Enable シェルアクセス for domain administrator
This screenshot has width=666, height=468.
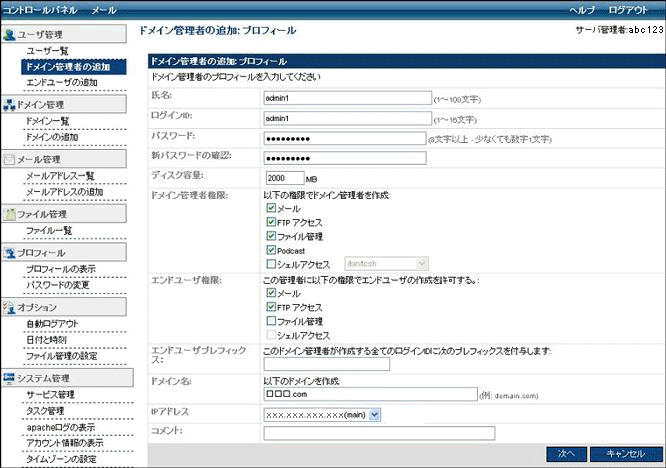(x=271, y=264)
